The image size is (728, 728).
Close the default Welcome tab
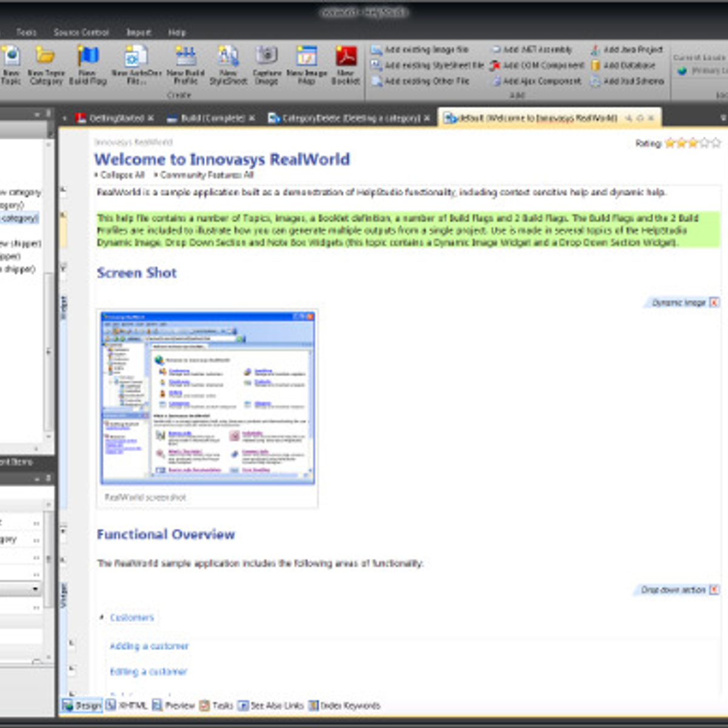pyautogui.click(x=651, y=118)
